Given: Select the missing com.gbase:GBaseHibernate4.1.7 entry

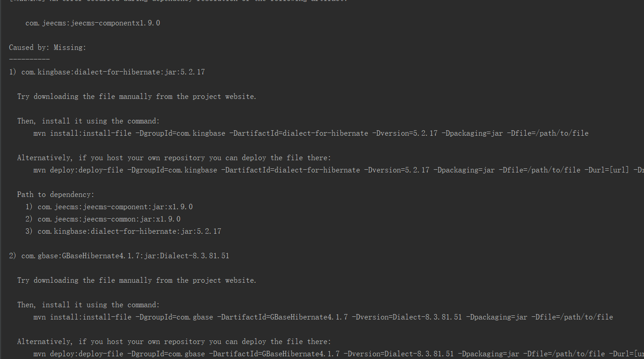Looking at the screenshot, I should click(x=119, y=256).
